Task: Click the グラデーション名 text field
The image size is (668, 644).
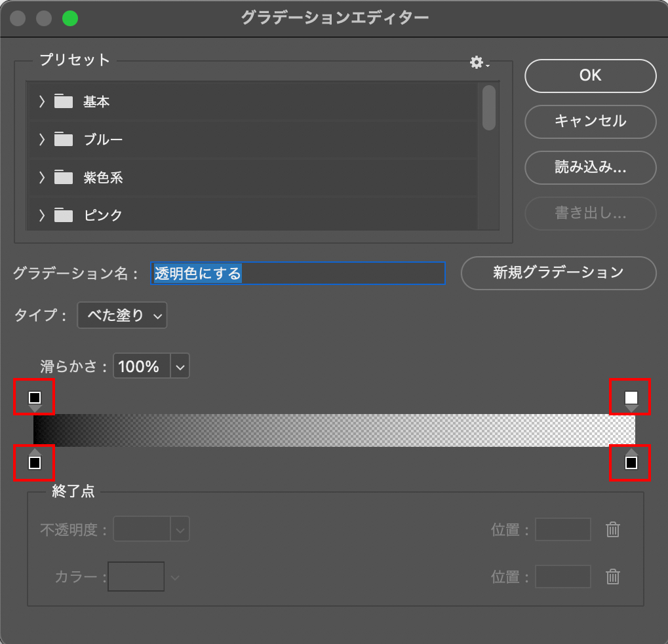Action: coord(298,273)
